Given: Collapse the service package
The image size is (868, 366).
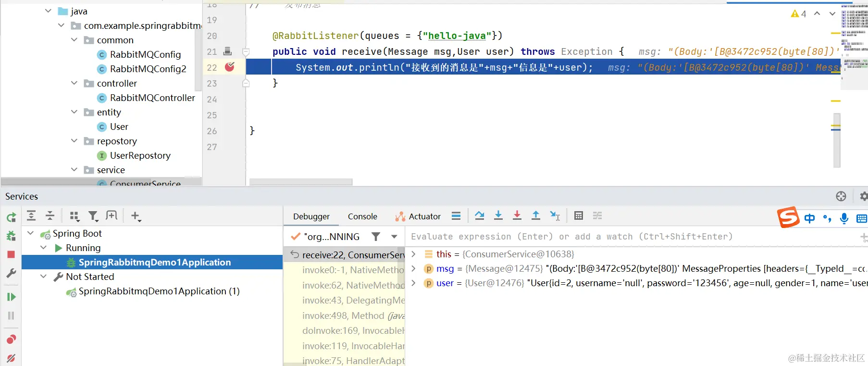Looking at the screenshot, I should click(x=74, y=169).
